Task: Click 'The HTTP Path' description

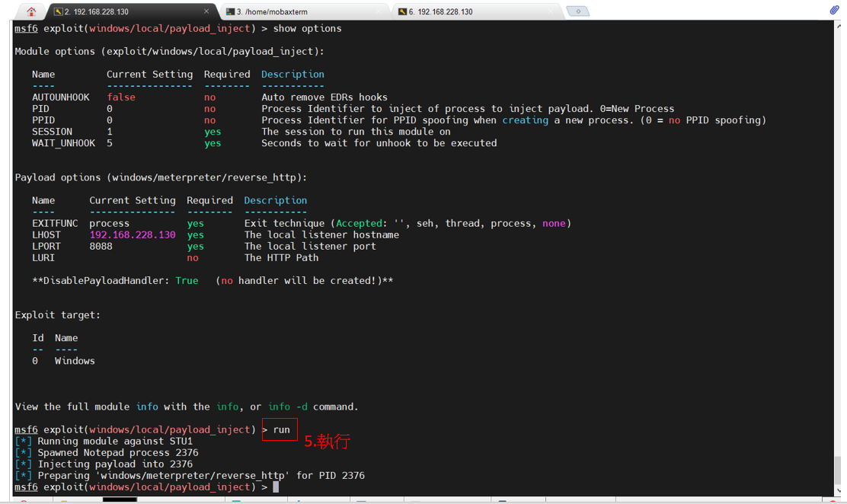Action: coord(281,258)
